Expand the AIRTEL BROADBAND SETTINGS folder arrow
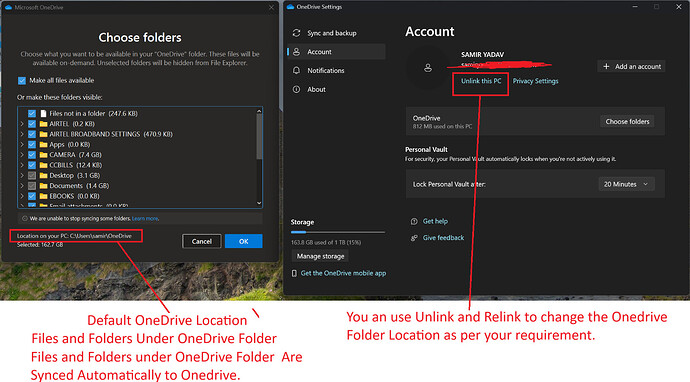This screenshot has height=382, width=690. coord(22,134)
